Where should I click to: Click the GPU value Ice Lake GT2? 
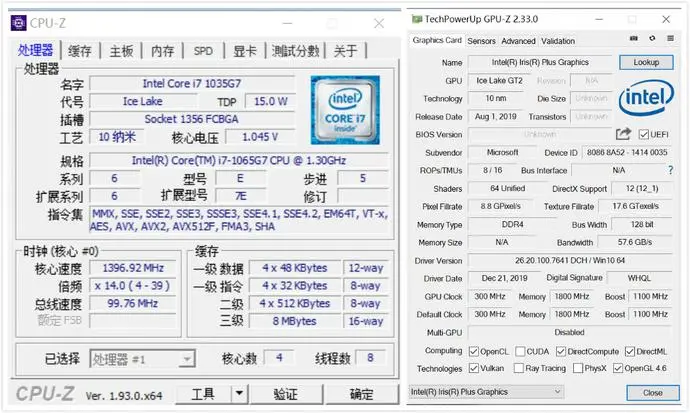click(x=499, y=80)
